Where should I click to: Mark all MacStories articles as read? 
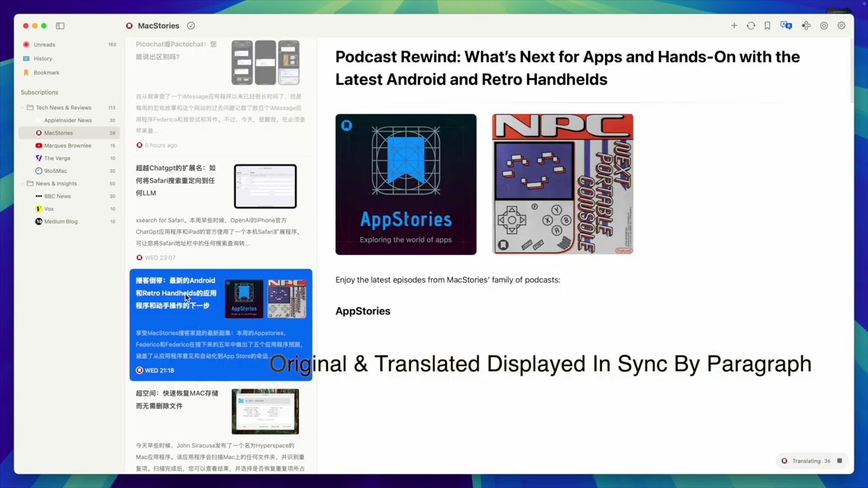pos(191,26)
